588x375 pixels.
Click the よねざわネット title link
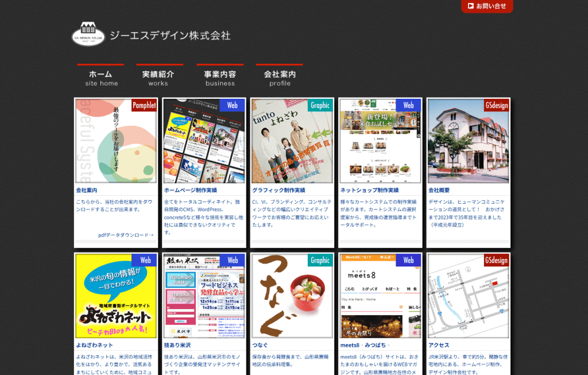(95, 345)
